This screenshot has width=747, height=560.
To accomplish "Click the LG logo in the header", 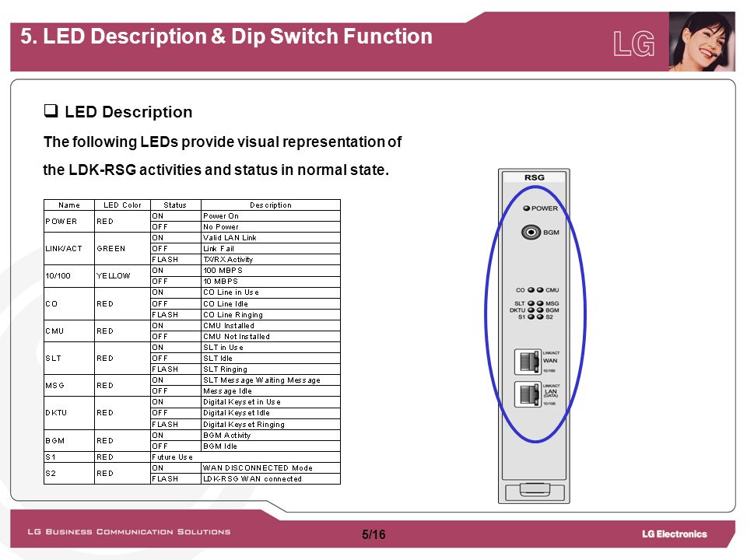I will tap(634, 44).
